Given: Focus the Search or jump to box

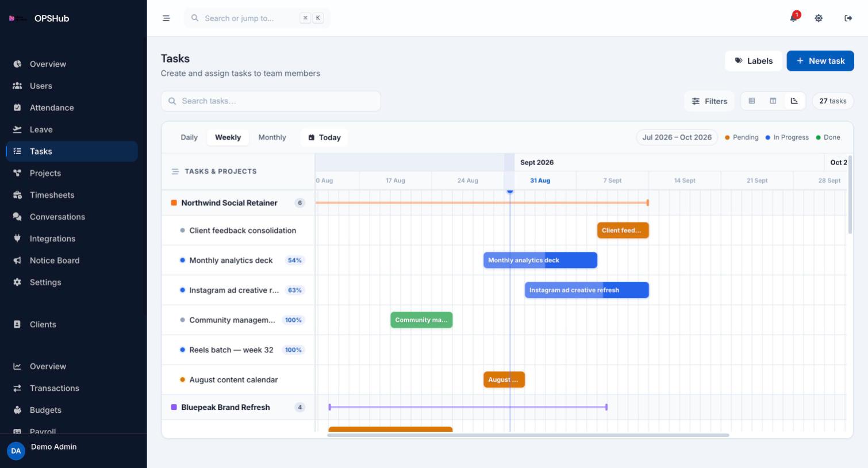Looking at the screenshot, I should [257, 18].
